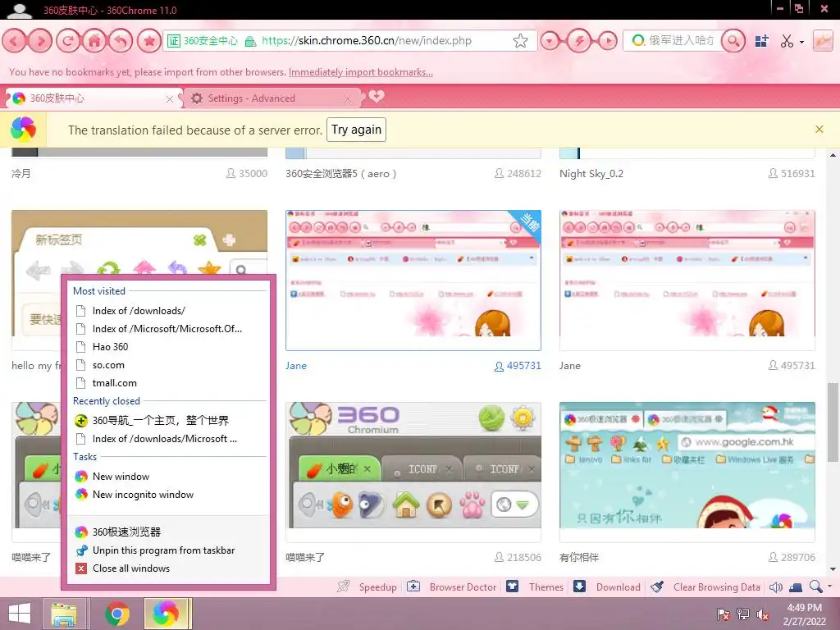Open the address bar dropdown circle arrow

[550, 41]
